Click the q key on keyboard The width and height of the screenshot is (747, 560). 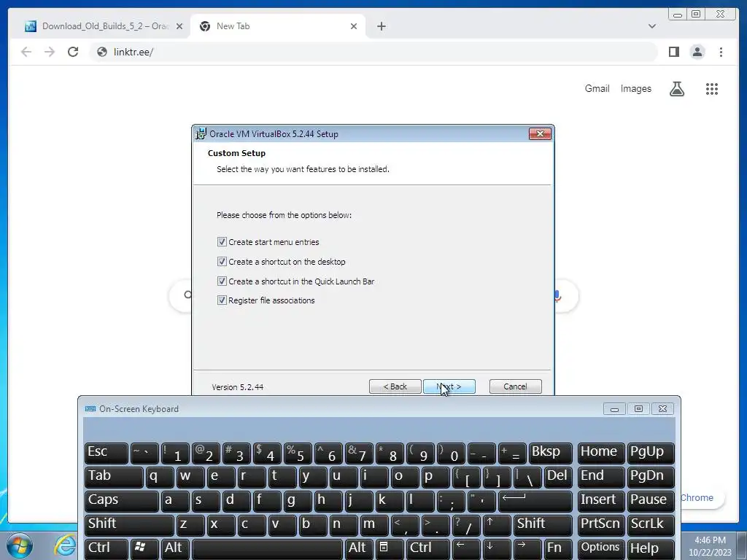click(160, 477)
